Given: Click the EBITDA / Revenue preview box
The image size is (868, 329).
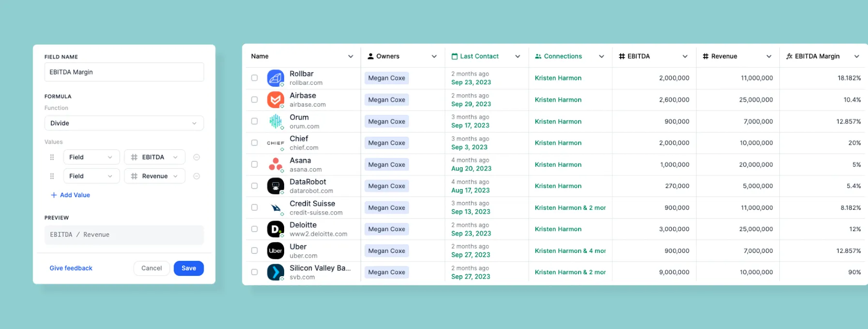Looking at the screenshot, I should click(x=124, y=235).
